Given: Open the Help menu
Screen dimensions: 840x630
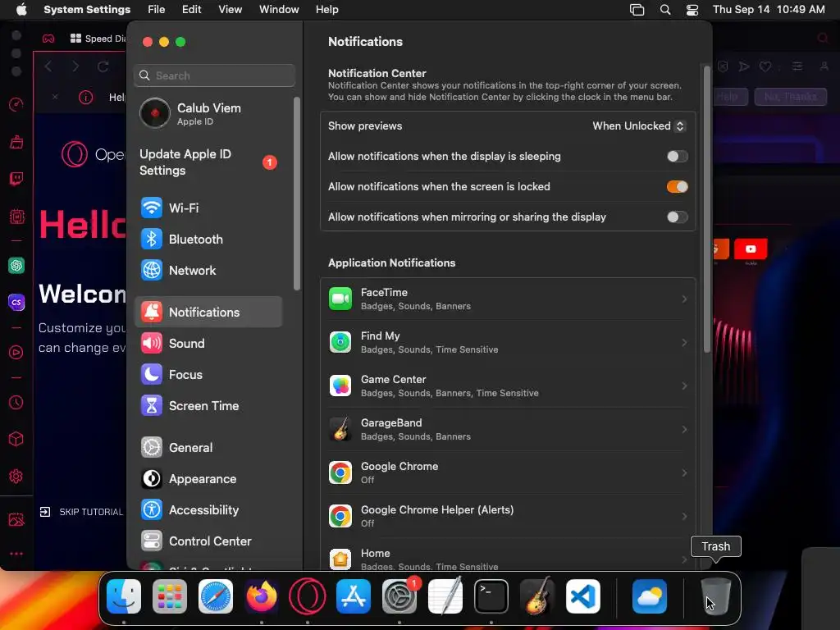Looking at the screenshot, I should point(326,10).
